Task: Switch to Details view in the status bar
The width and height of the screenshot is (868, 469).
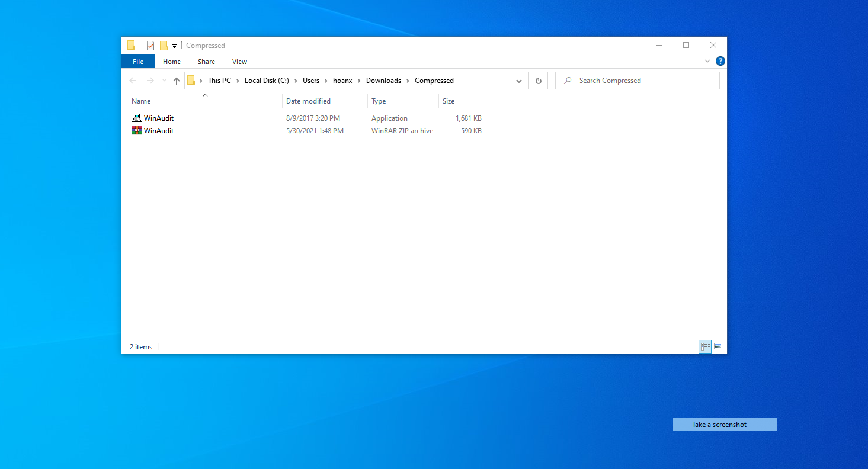Action: click(705, 346)
